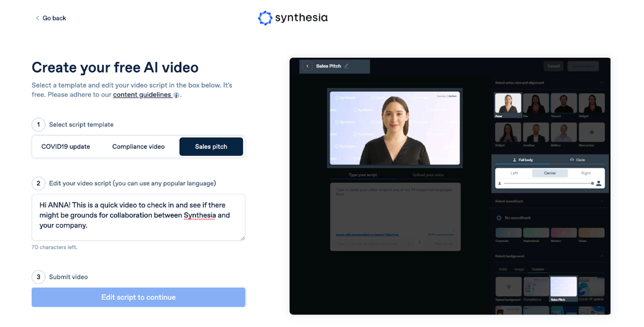This screenshot has height=327, width=644.
Task: Open the content guidelines link
Action: 142,95
